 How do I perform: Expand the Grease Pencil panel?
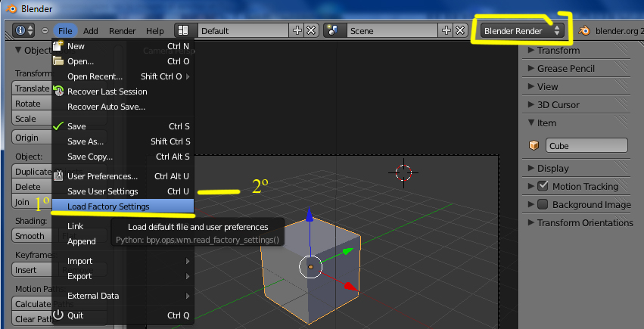530,69
